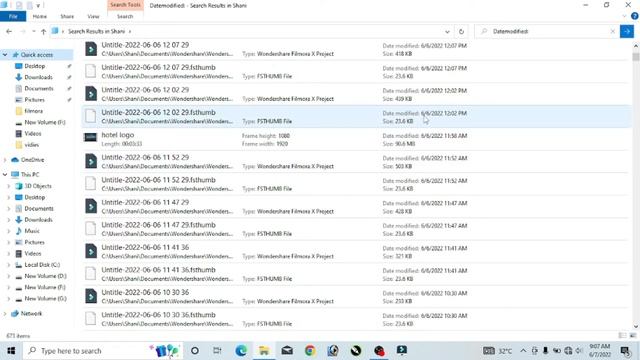The image size is (640, 360).
Task: Select Pictures under Quick access
Action: coord(34,100)
